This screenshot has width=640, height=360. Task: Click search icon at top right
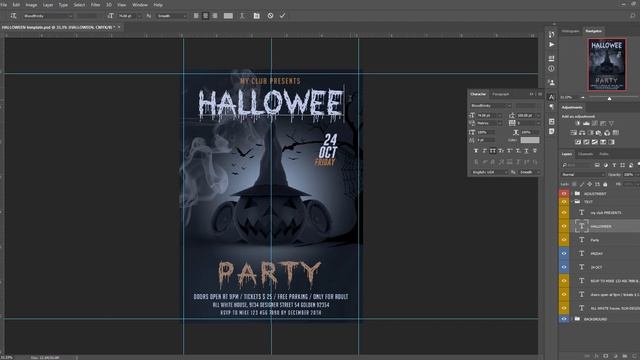[x=632, y=16]
